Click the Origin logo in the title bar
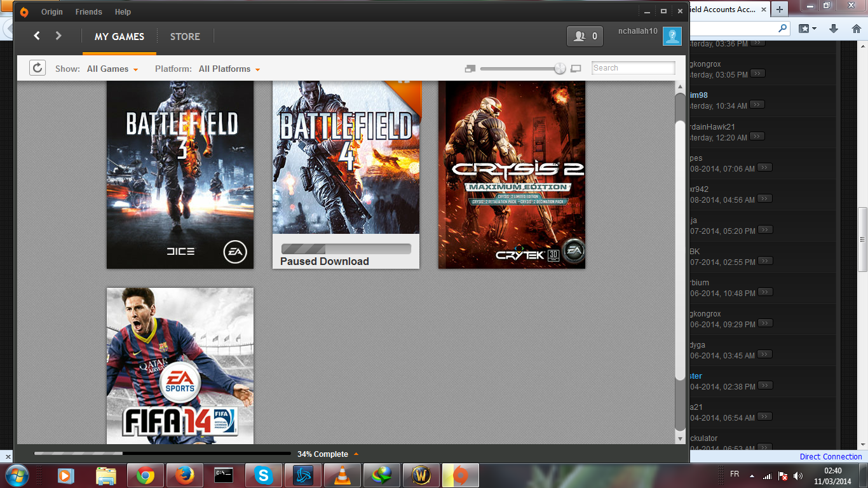Viewport: 868px width, 488px height. pyautogui.click(x=24, y=11)
